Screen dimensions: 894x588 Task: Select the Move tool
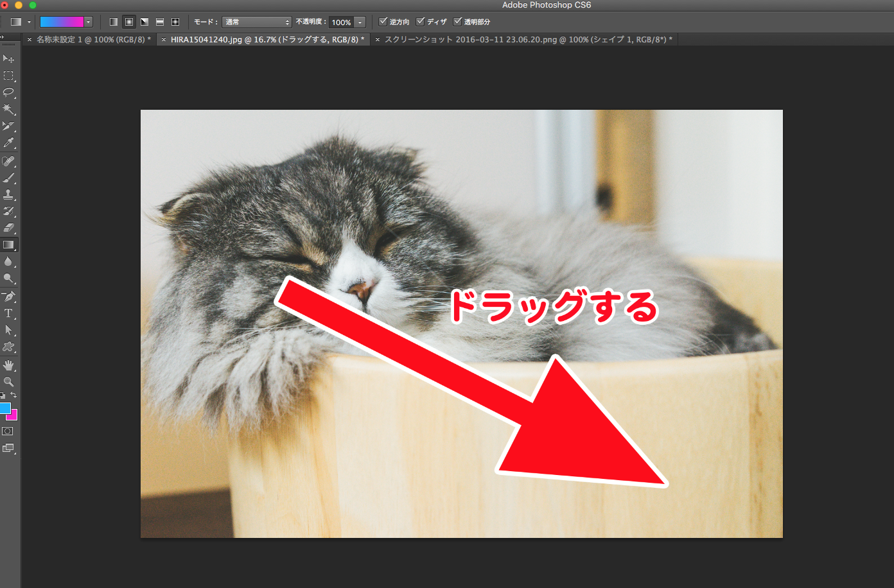8,59
